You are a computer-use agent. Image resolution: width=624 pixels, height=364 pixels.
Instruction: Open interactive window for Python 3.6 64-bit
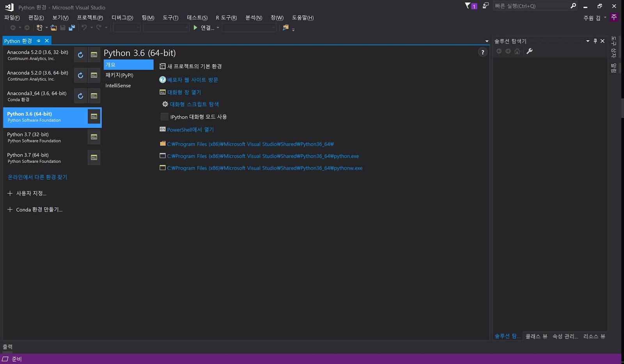coord(94,117)
